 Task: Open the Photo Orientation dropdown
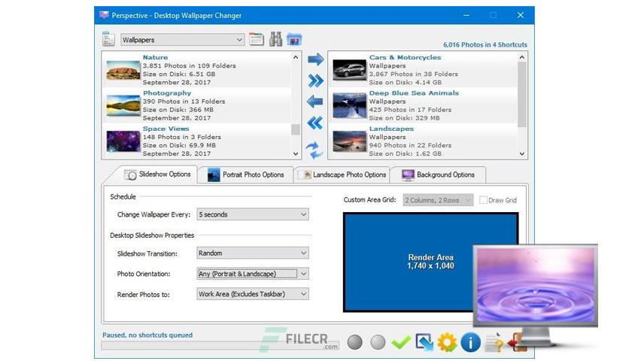click(x=253, y=274)
